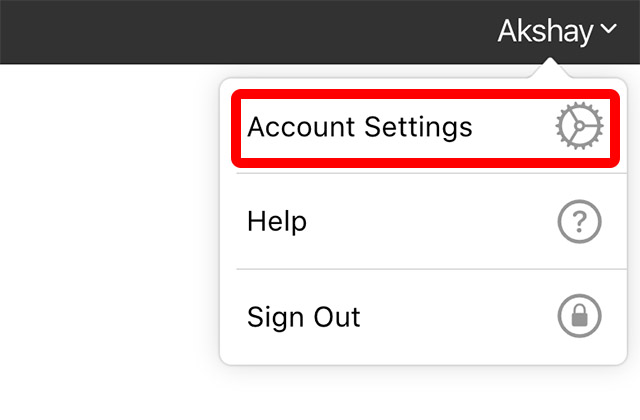640x420 pixels.
Task: Click the red border around Account Settings
Action: (425, 94)
